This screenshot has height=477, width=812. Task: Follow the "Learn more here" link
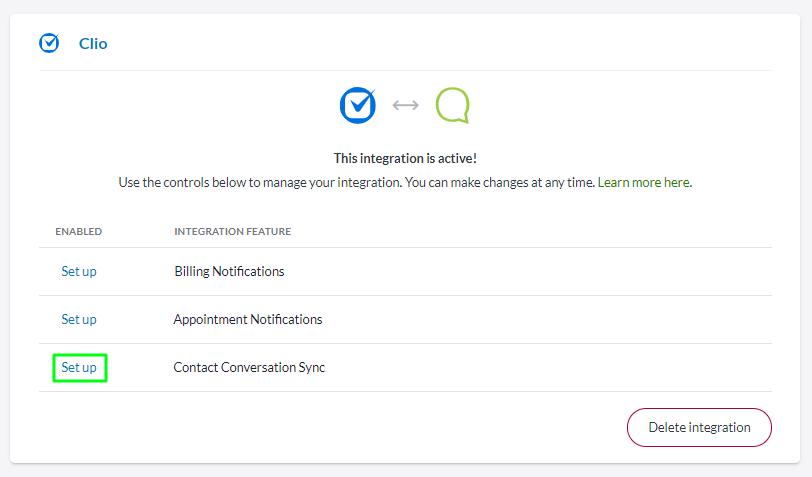[643, 183]
